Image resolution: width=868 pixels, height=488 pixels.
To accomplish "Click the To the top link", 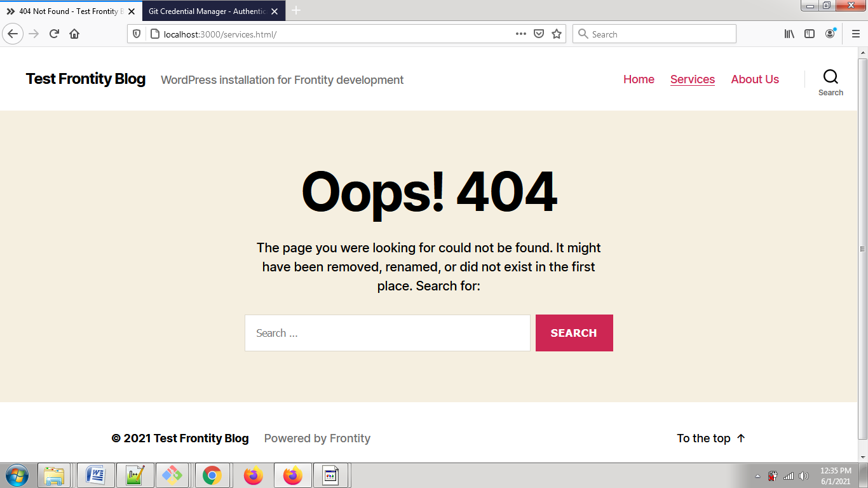I will click(x=710, y=438).
